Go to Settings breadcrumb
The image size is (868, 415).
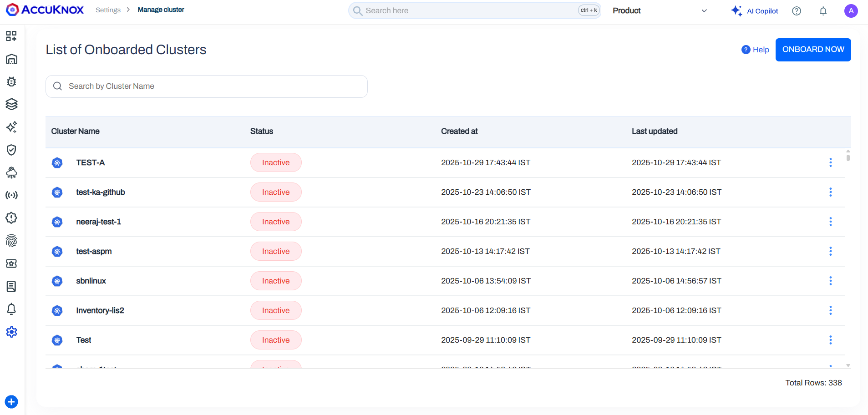click(x=108, y=10)
